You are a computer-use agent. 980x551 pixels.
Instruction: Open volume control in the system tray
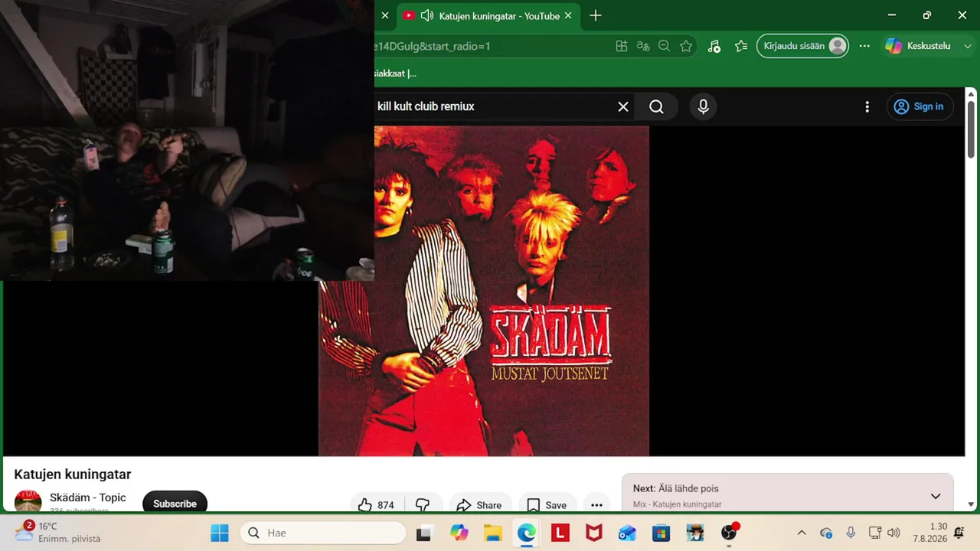(893, 533)
